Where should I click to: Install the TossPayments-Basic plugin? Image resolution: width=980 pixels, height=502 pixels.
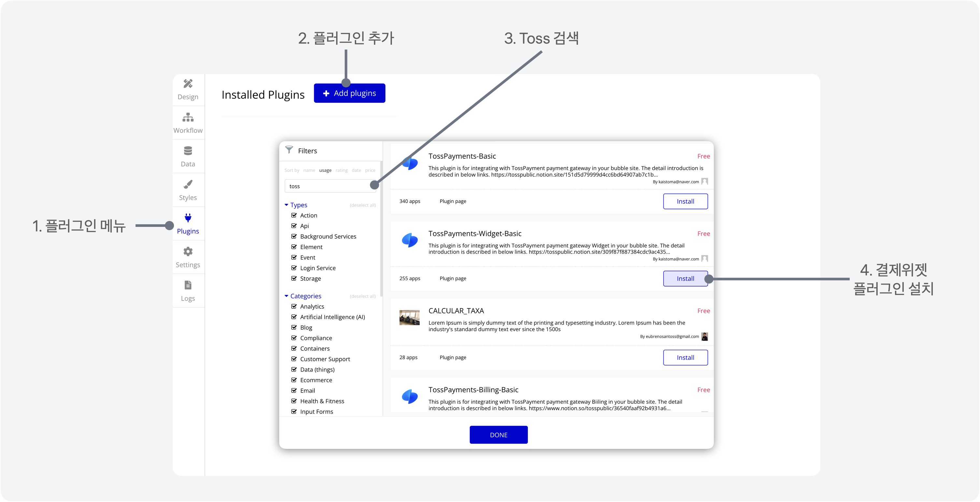coord(685,201)
